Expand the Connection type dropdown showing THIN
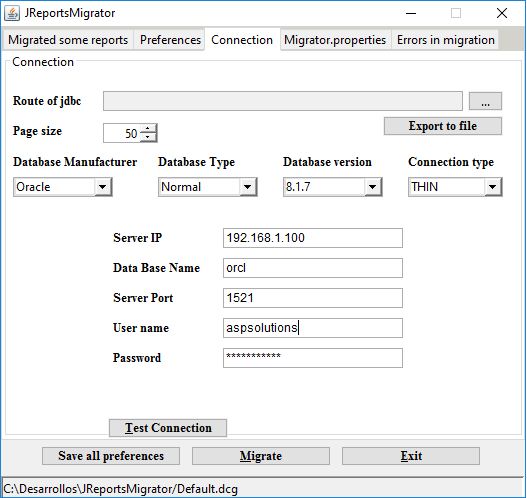Screen dimensions: 527x498 [455, 187]
